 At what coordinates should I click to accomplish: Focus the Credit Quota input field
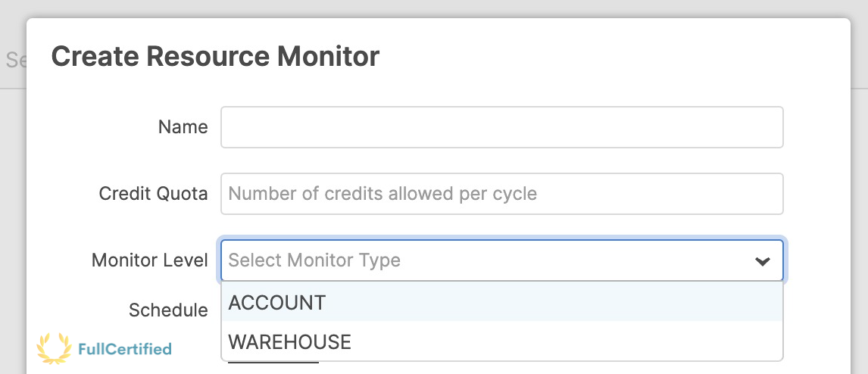[x=501, y=194]
